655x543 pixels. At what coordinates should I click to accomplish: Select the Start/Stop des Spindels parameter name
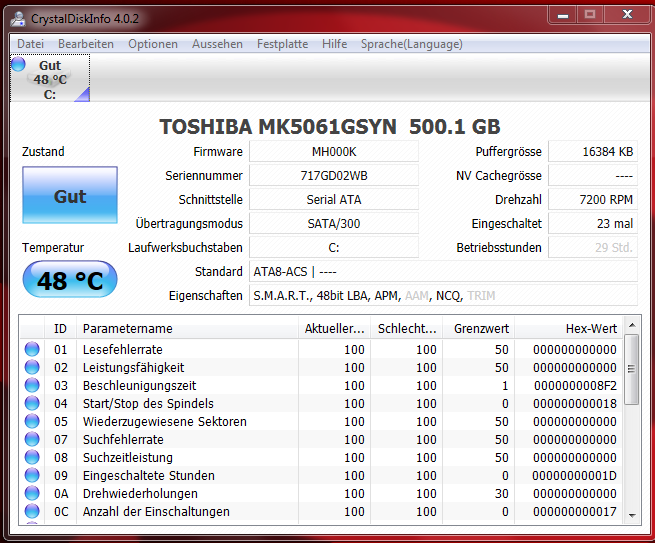click(148, 403)
